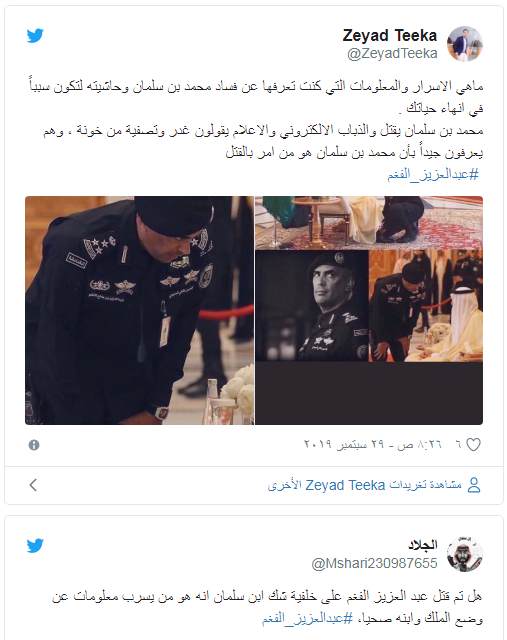Image resolution: width=507 pixels, height=640 pixels.
Task: Click the Twitter bird icon in Zeyad Teeka's tweet
Action: click(35, 36)
